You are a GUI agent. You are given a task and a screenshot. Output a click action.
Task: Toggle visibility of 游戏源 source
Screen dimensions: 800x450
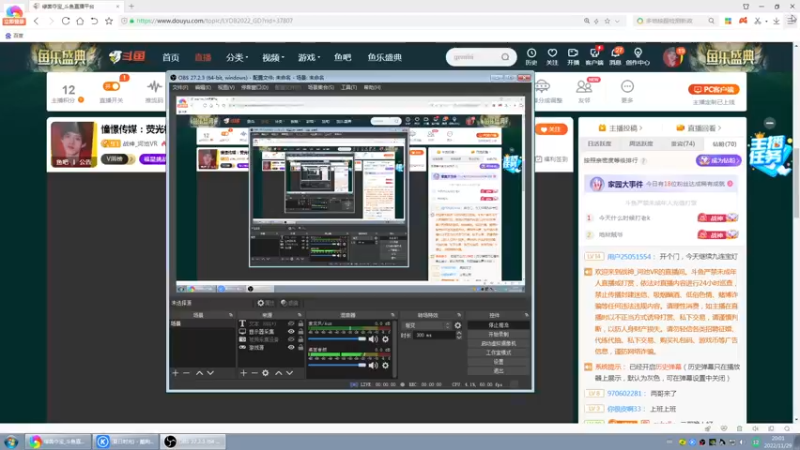tap(291, 347)
